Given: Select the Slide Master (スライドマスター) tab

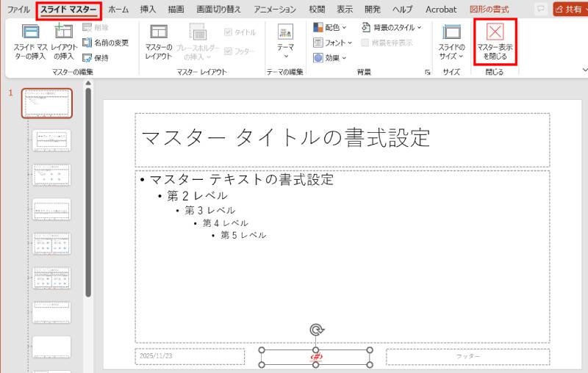Looking at the screenshot, I should coord(68,10).
